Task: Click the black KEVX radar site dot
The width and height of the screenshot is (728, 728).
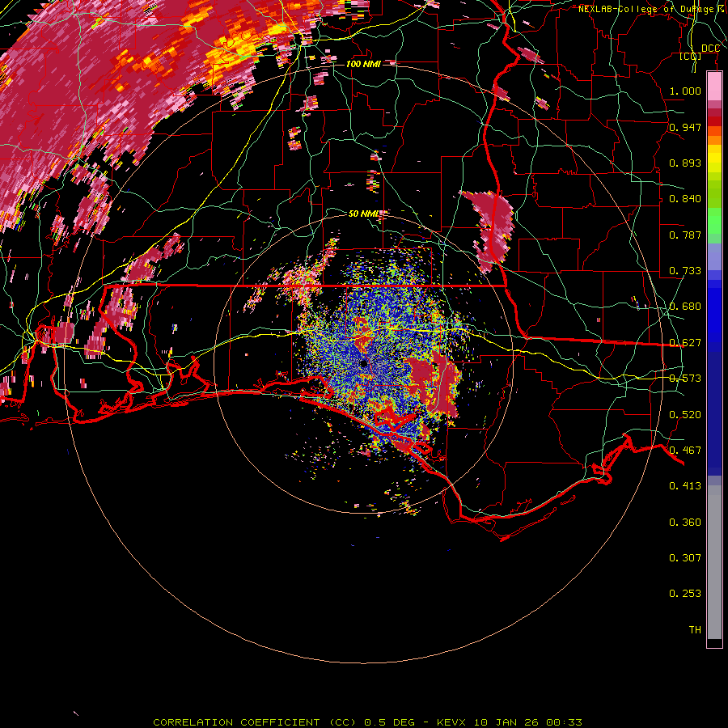Action: (363, 363)
